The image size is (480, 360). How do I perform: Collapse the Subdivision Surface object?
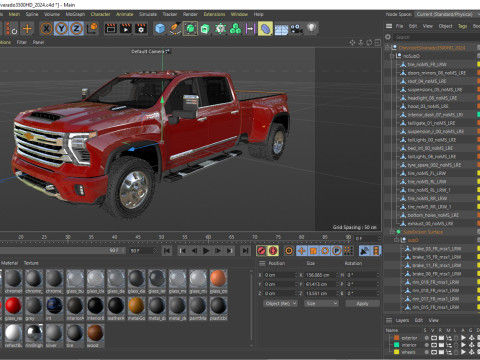(392, 232)
